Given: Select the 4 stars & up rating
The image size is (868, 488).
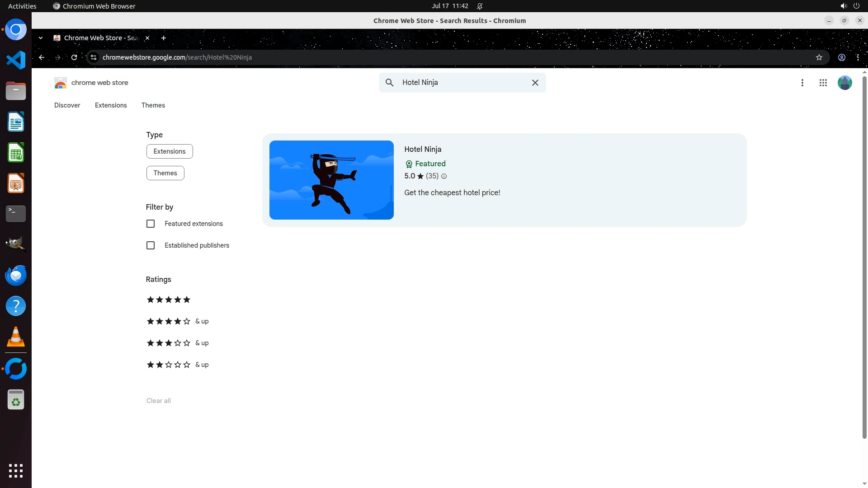Looking at the screenshot, I should coord(177,321).
